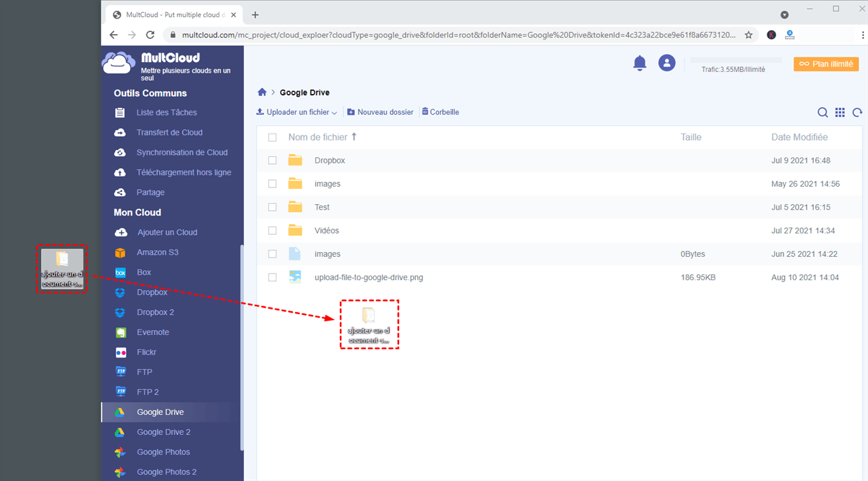Click the notification bell icon
This screenshot has height=481, width=868.
click(640, 63)
